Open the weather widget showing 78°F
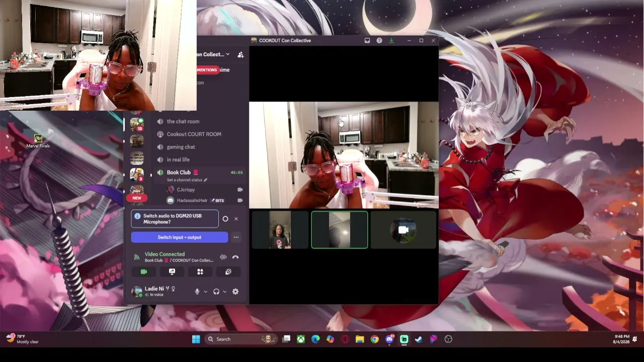The width and height of the screenshot is (644, 362). click(23, 339)
